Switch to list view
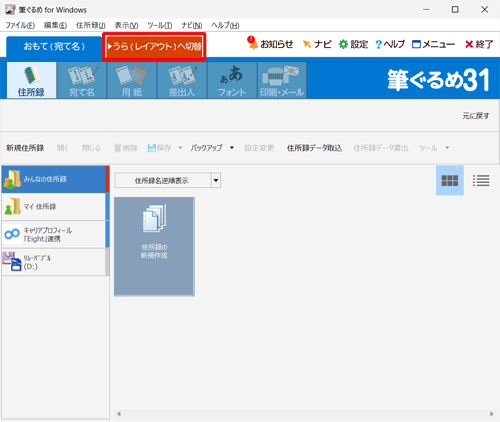Viewport: 500px width, 422px height. (481, 180)
